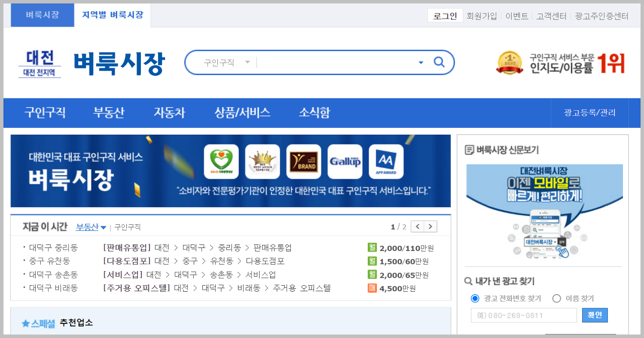The image size is (644, 338).
Task: Select the 광고 전화번호 찾기 radio option
Action: click(x=475, y=299)
